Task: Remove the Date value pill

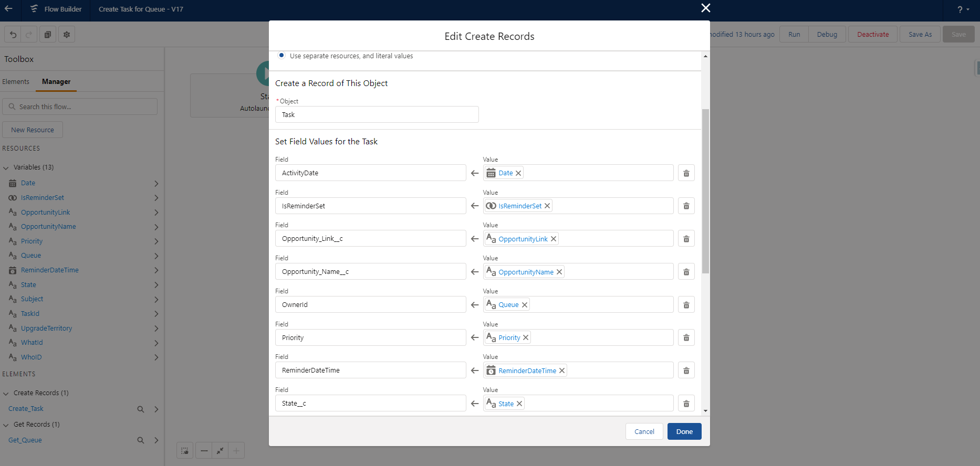Action: pos(518,173)
